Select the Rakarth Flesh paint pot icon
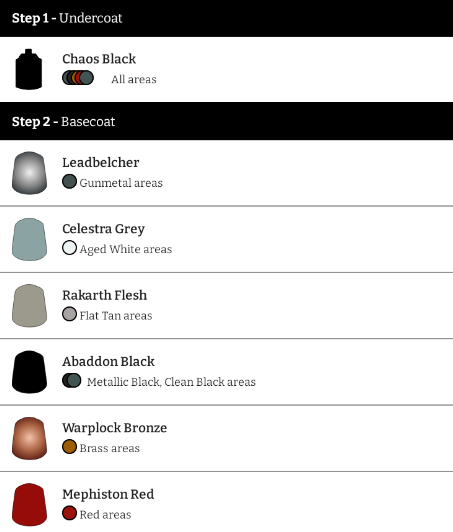This screenshot has height=532, width=453. click(30, 306)
